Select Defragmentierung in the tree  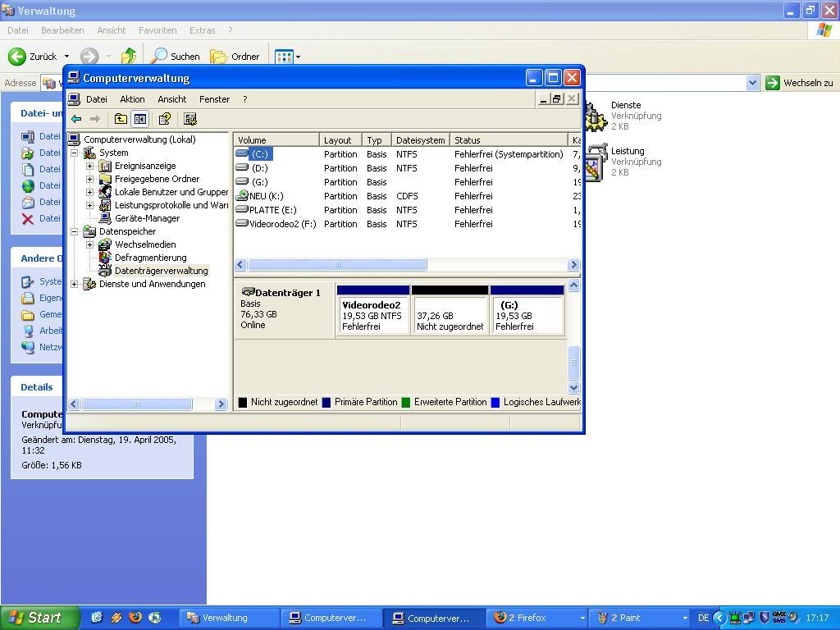(151, 258)
